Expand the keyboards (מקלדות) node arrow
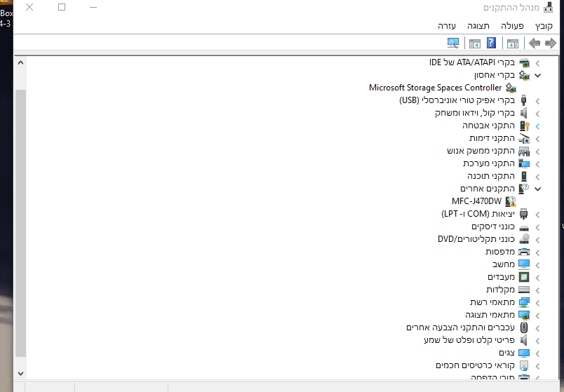The image size is (564, 392). (x=537, y=290)
